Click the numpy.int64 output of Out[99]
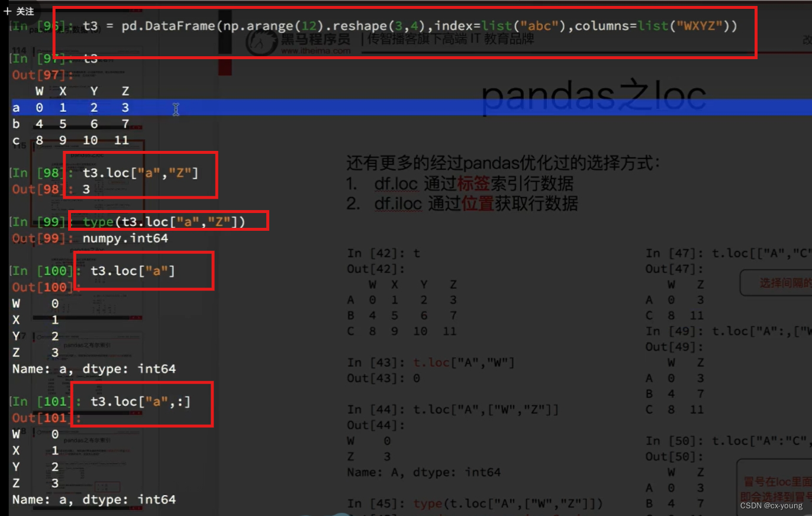This screenshot has width=812, height=516. (125, 238)
